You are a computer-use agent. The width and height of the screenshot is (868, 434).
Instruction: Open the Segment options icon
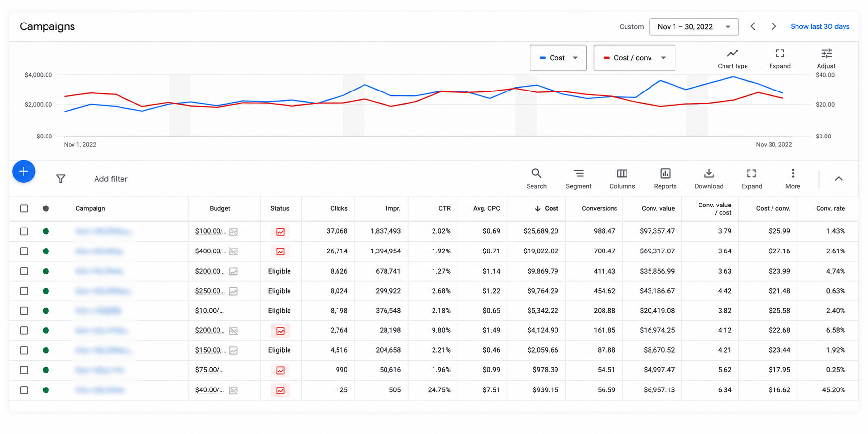tap(579, 179)
